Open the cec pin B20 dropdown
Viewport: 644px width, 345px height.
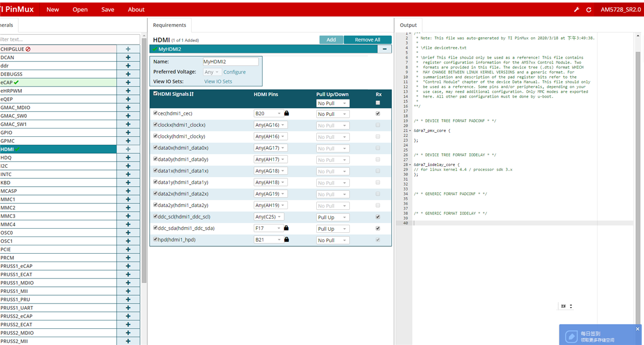click(x=269, y=113)
